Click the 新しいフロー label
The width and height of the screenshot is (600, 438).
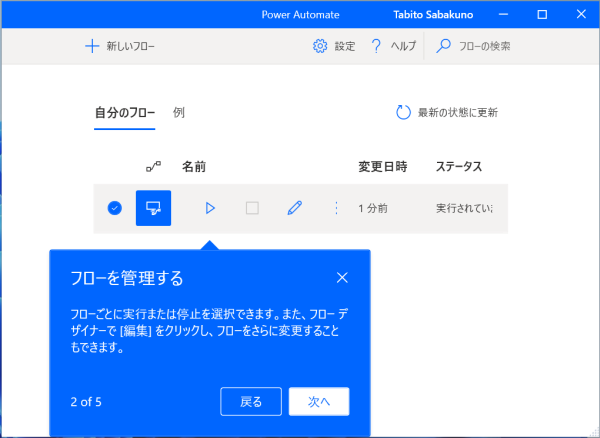[130, 47]
